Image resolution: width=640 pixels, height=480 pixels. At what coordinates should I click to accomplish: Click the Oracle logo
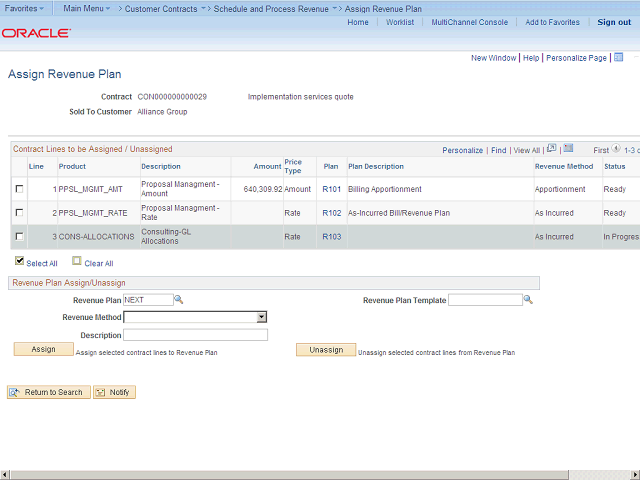pyautogui.click(x=36, y=33)
